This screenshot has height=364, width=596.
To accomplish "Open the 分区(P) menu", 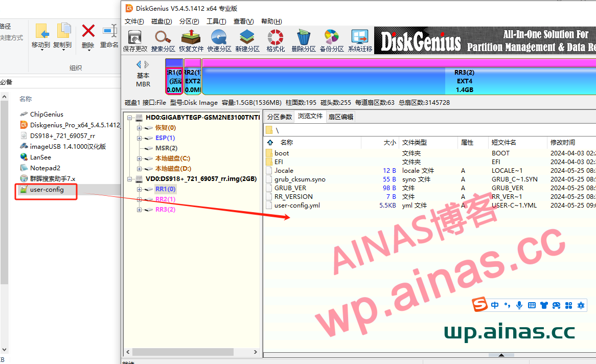I will (x=189, y=21).
